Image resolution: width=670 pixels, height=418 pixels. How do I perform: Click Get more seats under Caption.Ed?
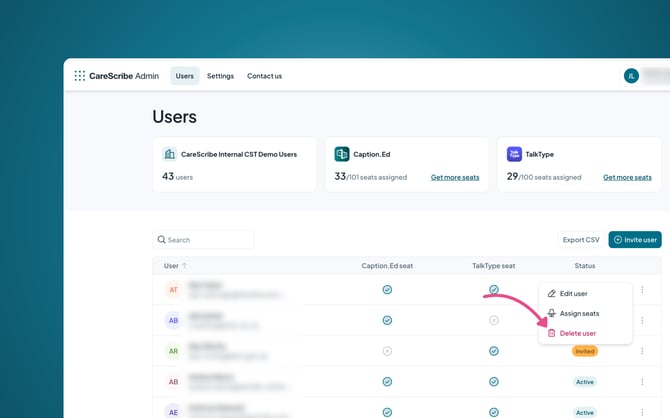(455, 177)
